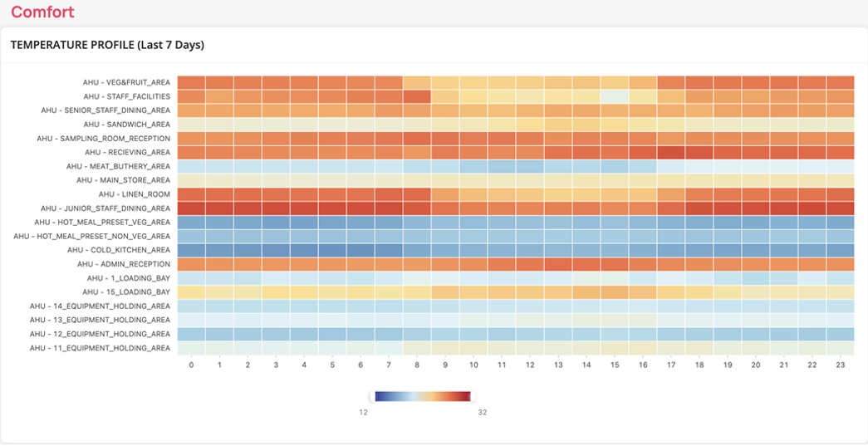Click AHU - STAFF_FACILITIES cell at hour 15

coord(615,96)
